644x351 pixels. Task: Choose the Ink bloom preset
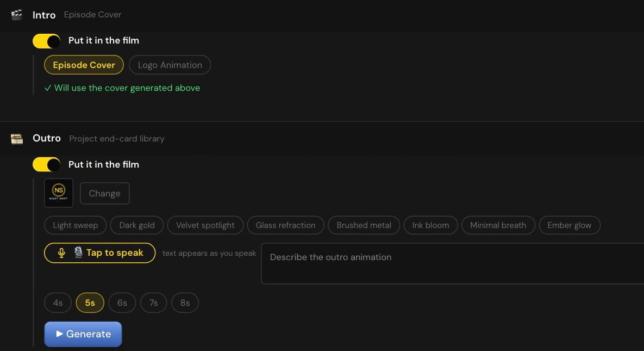coord(431,225)
